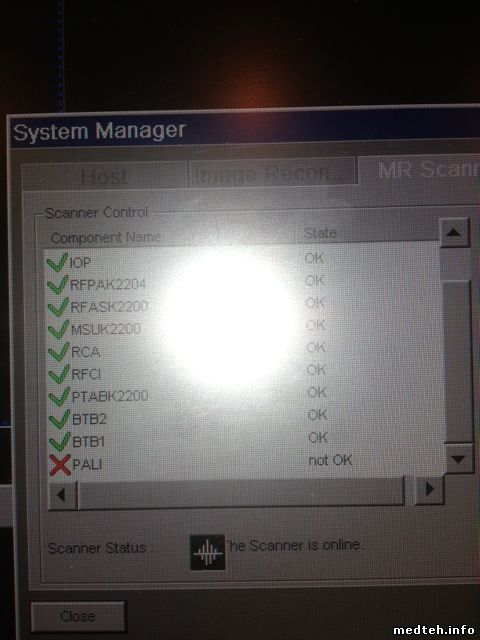Click the green checkmark beside RFPAK2204
The image size is (480, 640).
tap(58, 284)
